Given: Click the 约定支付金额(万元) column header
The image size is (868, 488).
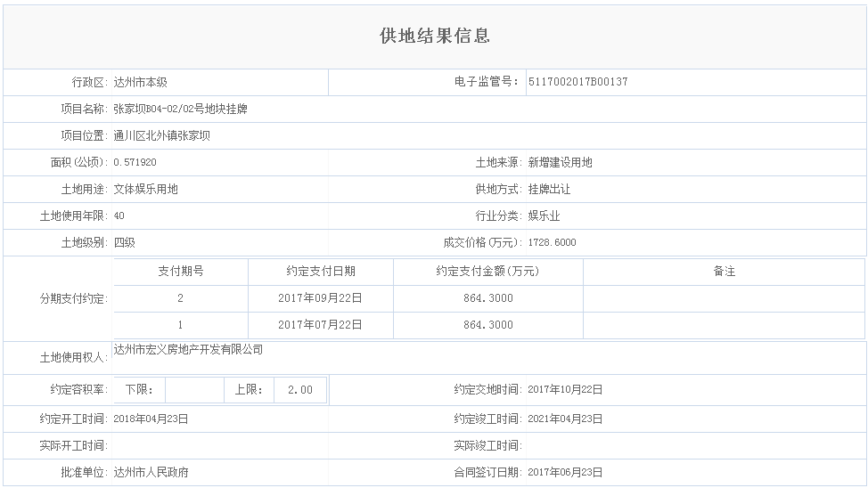Looking at the screenshot, I should click(487, 271).
